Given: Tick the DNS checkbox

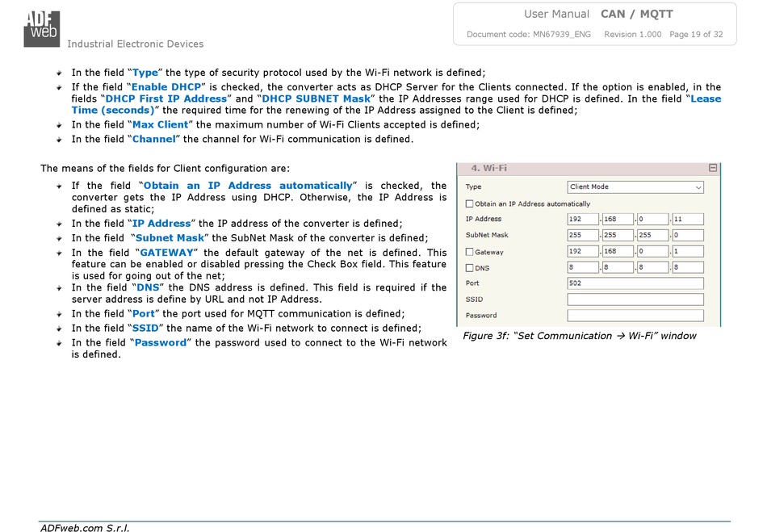Looking at the screenshot, I should coord(470,268).
